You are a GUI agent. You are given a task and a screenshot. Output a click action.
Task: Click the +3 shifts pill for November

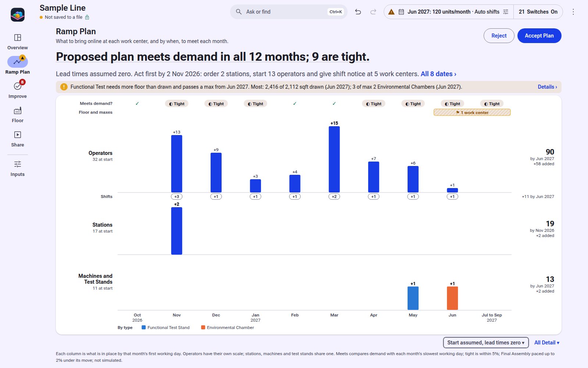[177, 197]
